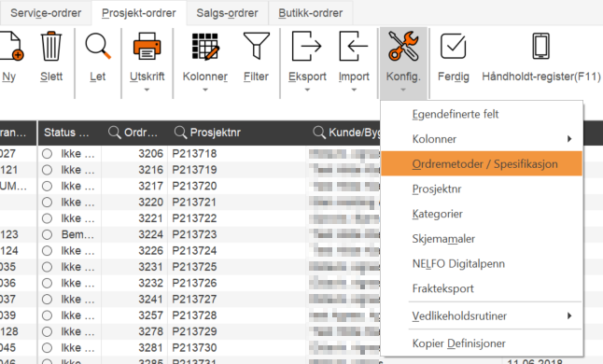Switch to the Salgs-ordrer tab
603x364 pixels.
click(227, 13)
